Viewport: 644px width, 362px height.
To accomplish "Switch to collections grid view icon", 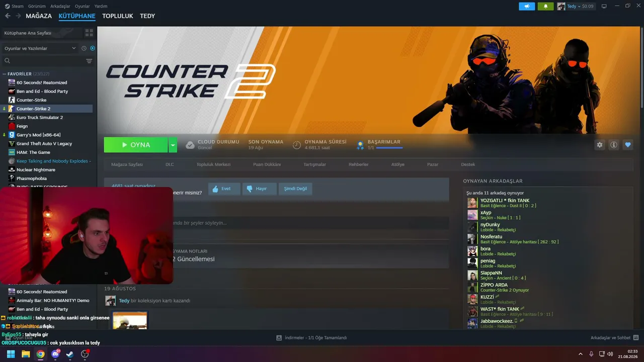I will pos(89,33).
